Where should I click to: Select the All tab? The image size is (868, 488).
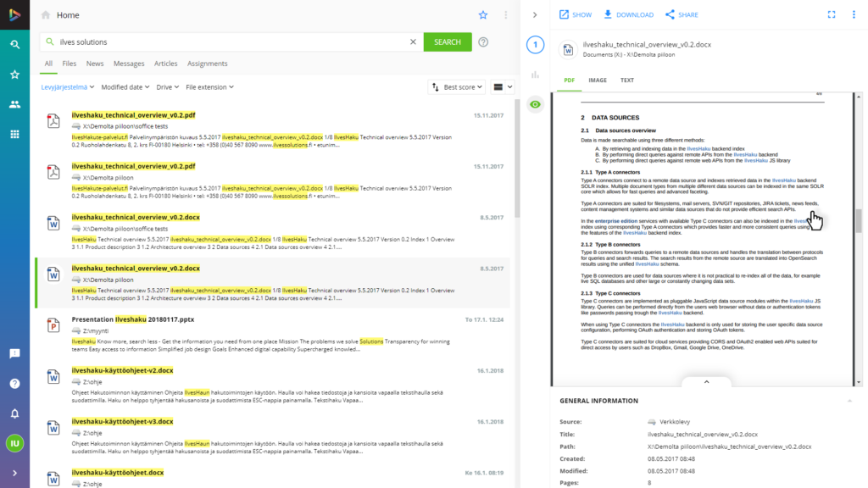pyautogui.click(x=48, y=64)
